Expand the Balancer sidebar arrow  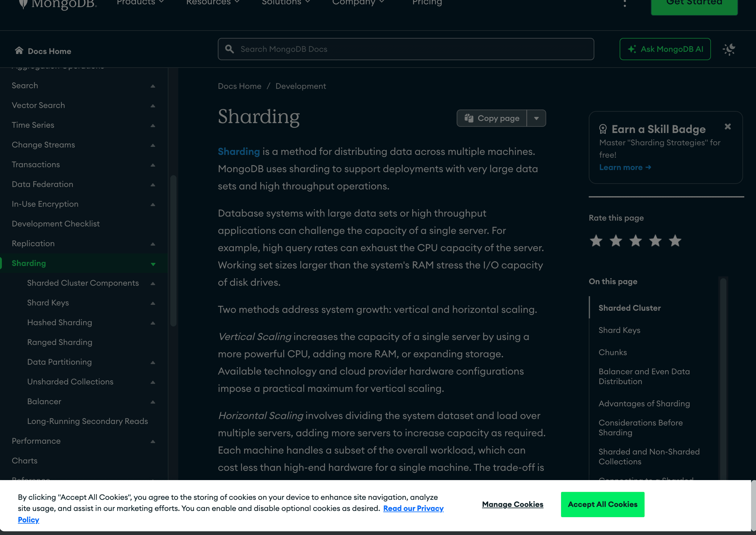click(153, 402)
